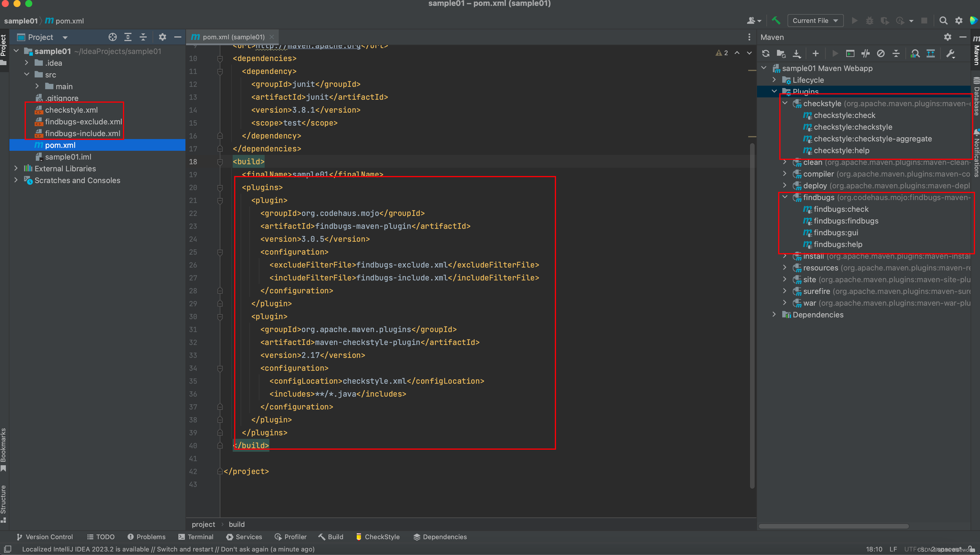Open Search Everywhere magnifier icon
The image size is (980, 555).
click(x=943, y=21)
